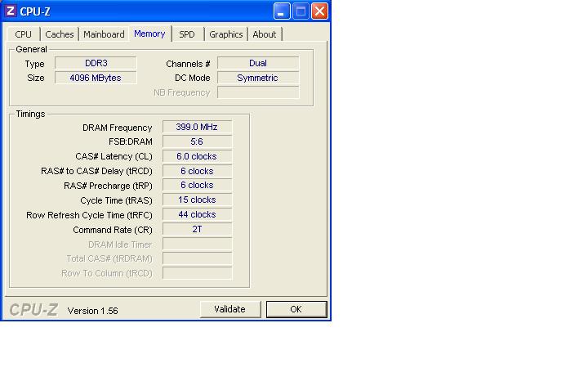
Task: Click the RAS# Precharge (tRP) label
Action: [108, 186]
